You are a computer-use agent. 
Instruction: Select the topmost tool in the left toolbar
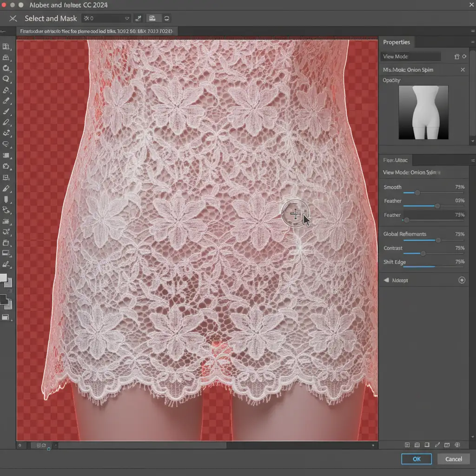6,47
